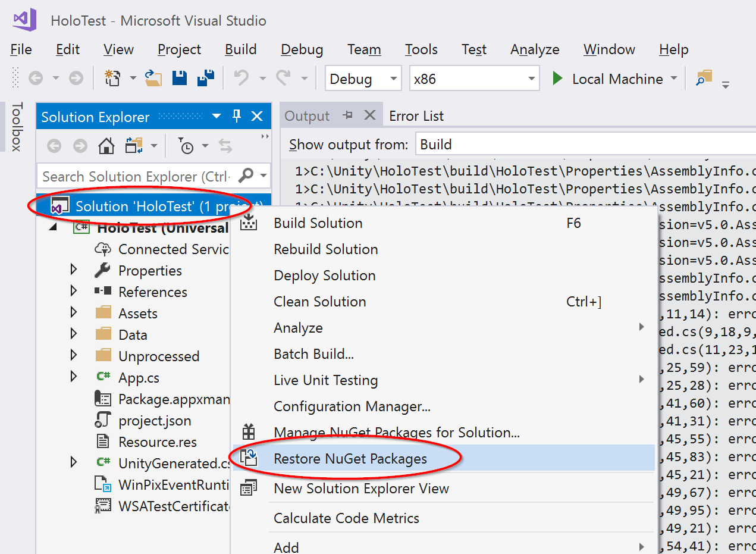Pin the Solution Explorer panel
756x554 pixels.
[x=237, y=116]
